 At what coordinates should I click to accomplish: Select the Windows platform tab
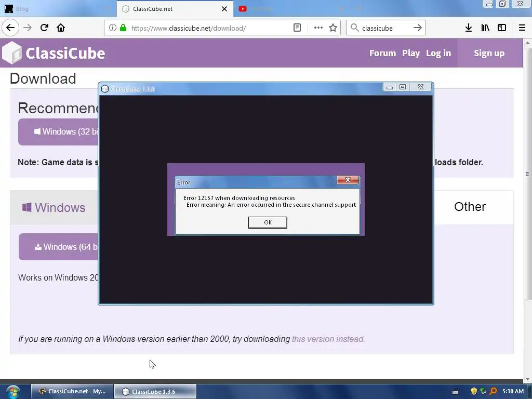(x=54, y=207)
